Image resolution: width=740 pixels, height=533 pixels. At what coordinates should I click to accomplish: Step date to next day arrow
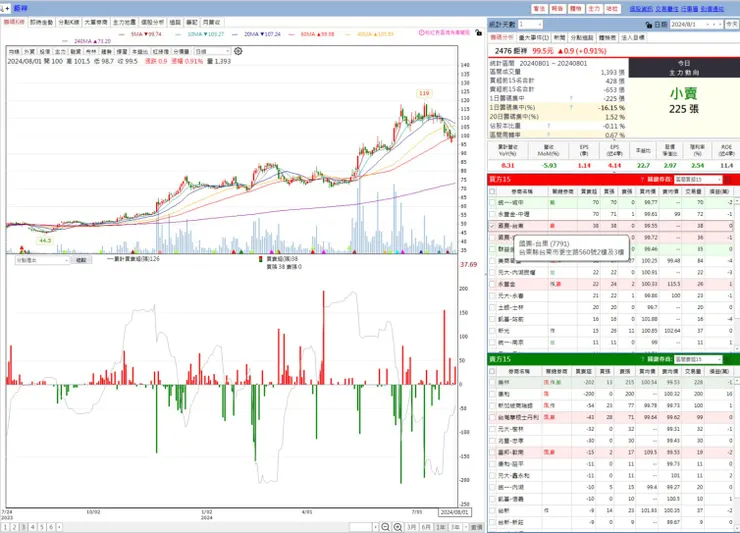pos(720,24)
